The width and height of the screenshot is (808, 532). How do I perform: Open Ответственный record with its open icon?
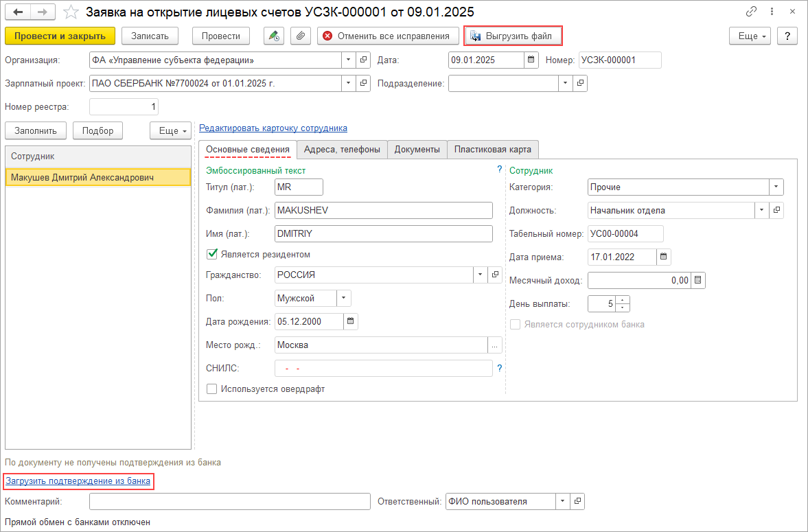pyautogui.click(x=577, y=501)
